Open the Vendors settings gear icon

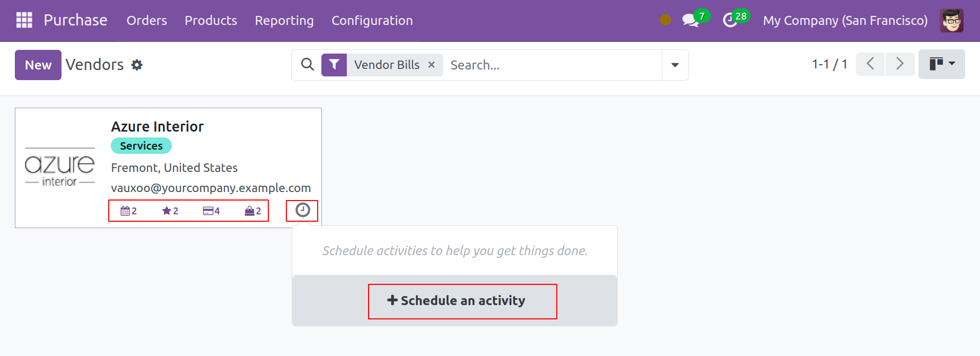point(137,65)
